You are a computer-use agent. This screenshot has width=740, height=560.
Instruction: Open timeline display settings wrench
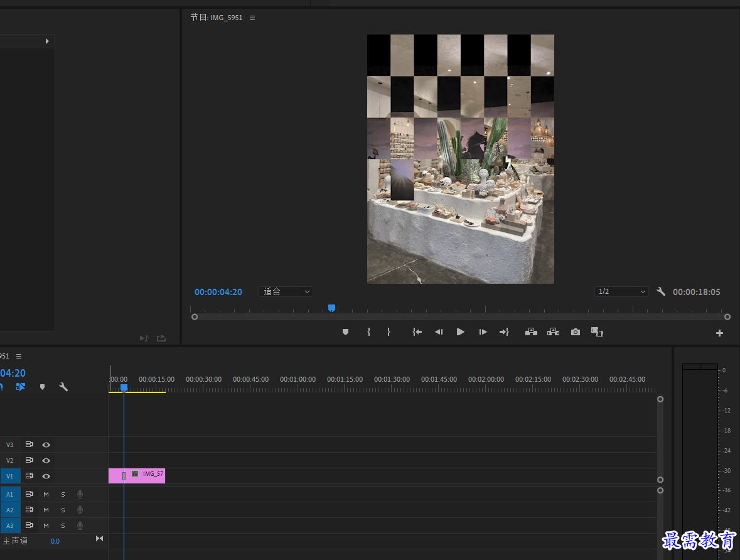(x=63, y=387)
